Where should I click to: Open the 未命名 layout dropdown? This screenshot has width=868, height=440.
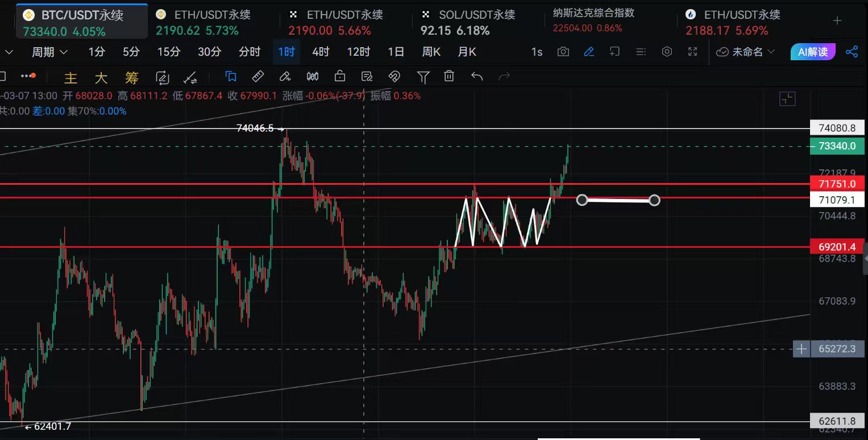tap(745, 52)
